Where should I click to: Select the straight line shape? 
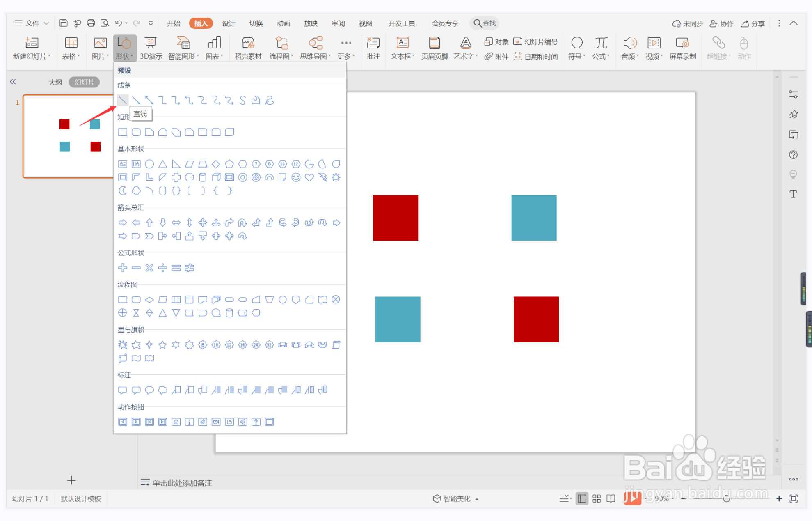tap(123, 100)
